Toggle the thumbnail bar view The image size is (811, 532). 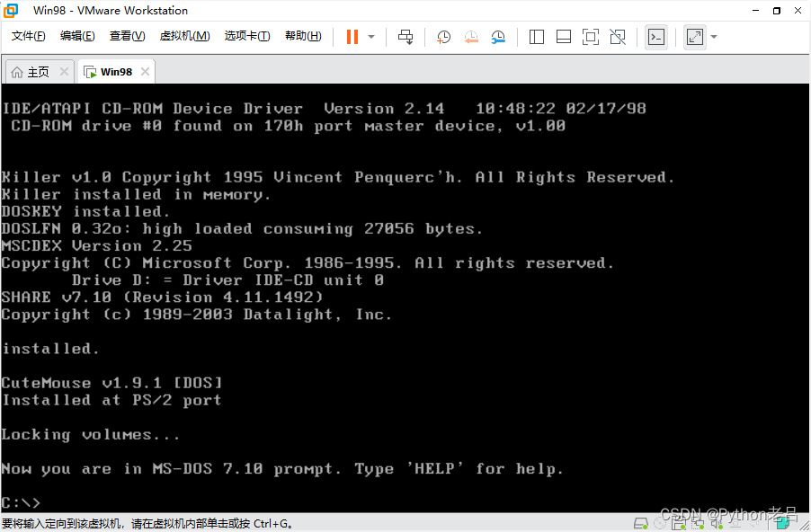point(563,37)
